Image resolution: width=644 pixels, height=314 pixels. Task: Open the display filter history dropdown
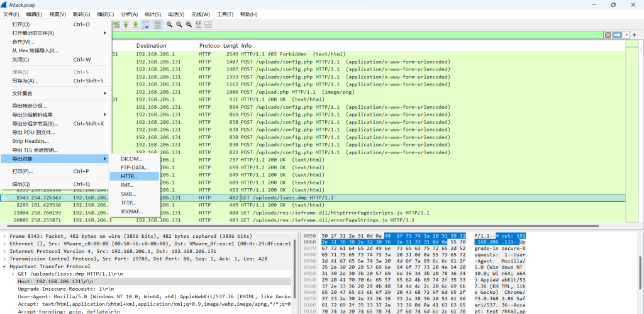(626, 35)
